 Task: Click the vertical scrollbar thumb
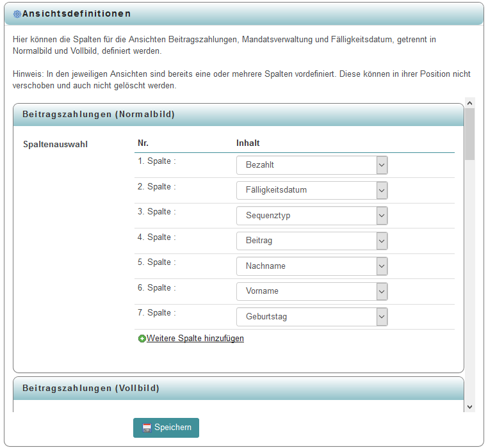click(x=469, y=133)
